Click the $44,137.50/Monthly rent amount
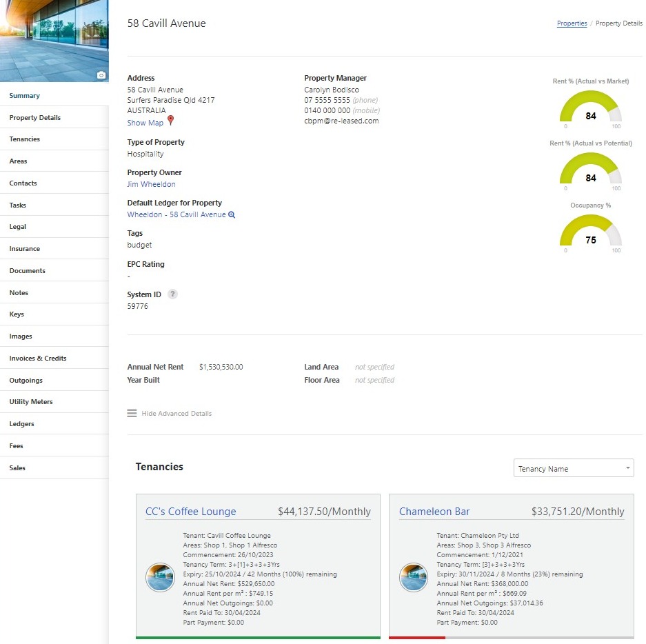 [x=324, y=512]
